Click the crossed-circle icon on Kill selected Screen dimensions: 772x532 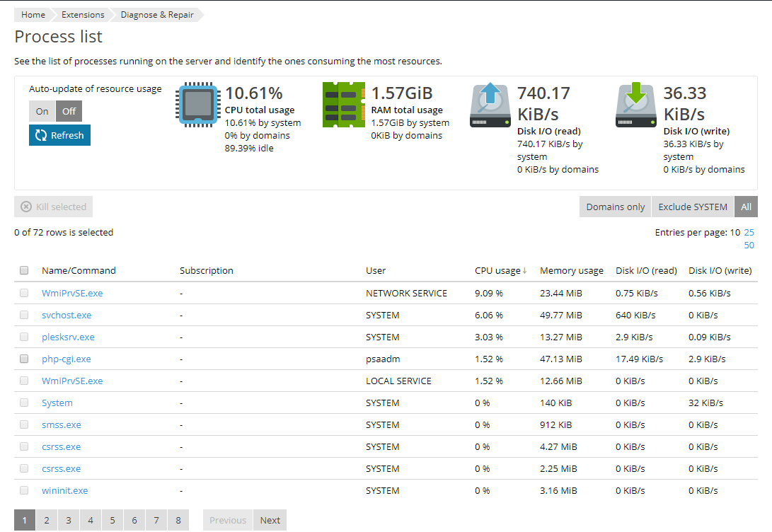(x=26, y=207)
